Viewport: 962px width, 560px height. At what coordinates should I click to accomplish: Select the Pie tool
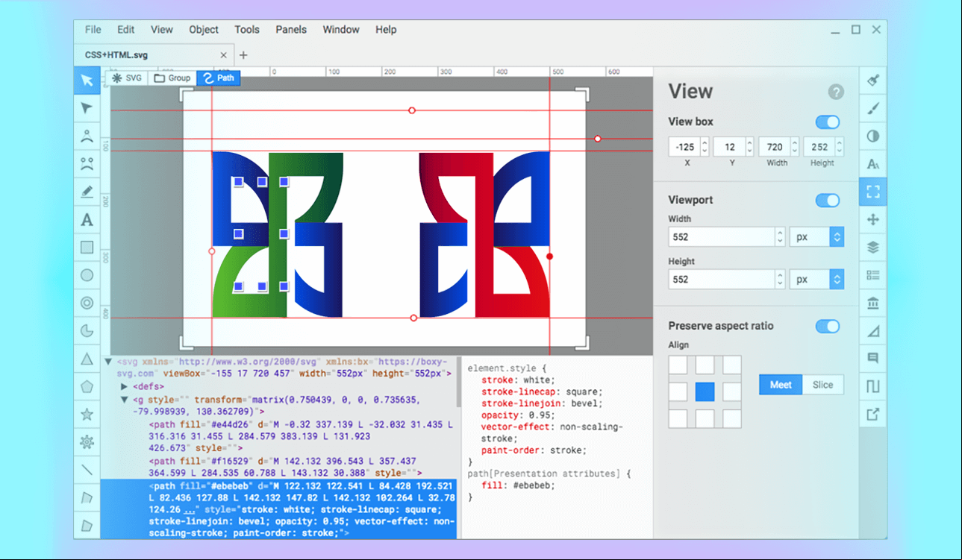(87, 331)
